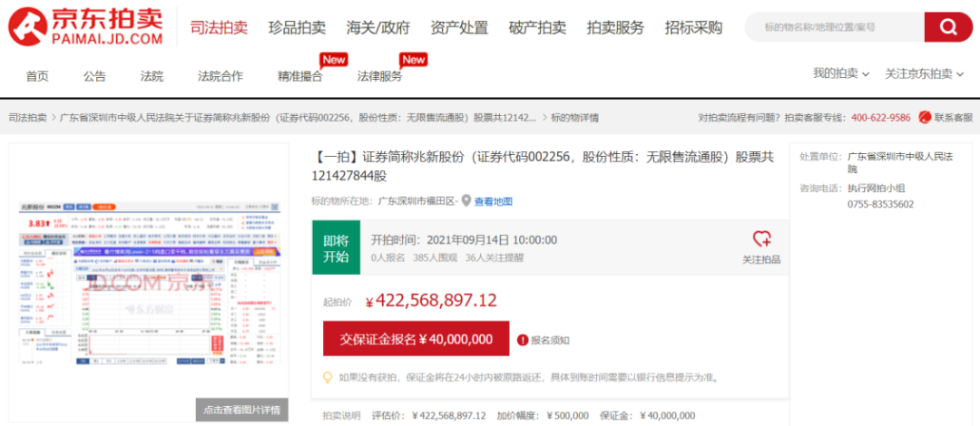Go to 海关/政府 section
This screenshot has height=426, width=980.
[377, 27]
